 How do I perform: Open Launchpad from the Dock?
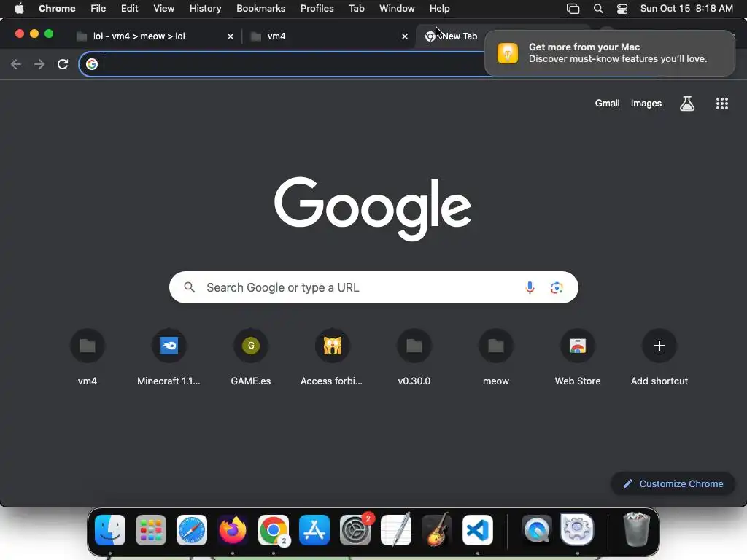coord(151,530)
